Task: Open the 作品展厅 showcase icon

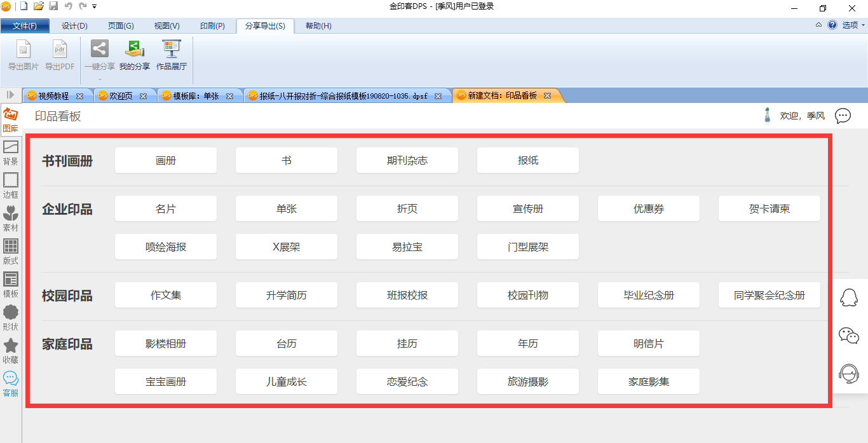Action: 172,55
